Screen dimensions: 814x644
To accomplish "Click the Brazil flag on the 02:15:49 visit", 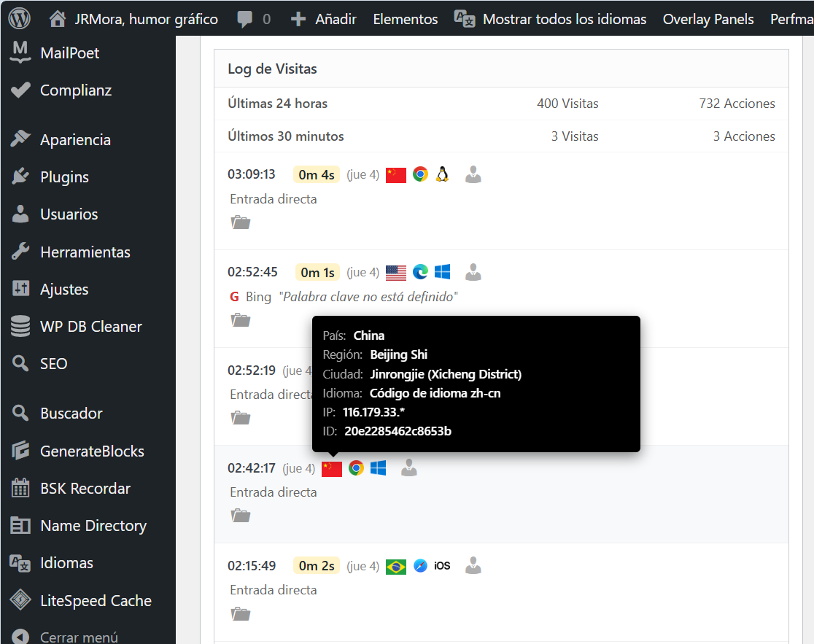I will click(395, 565).
